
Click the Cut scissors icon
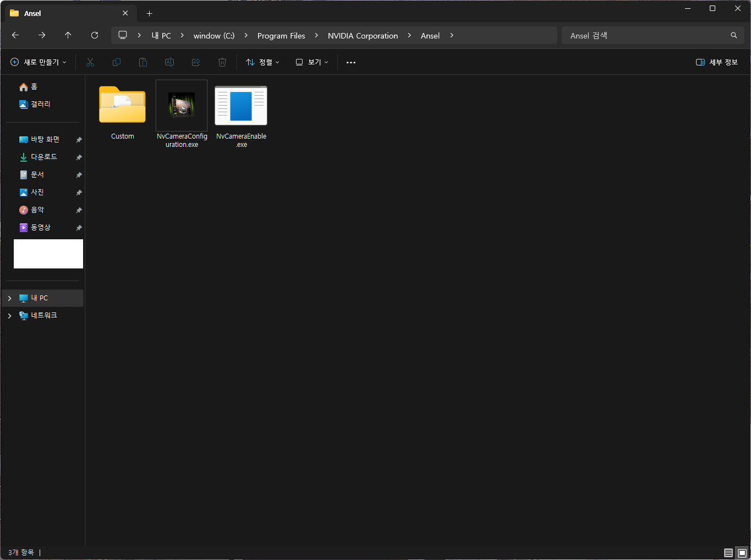click(x=90, y=62)
